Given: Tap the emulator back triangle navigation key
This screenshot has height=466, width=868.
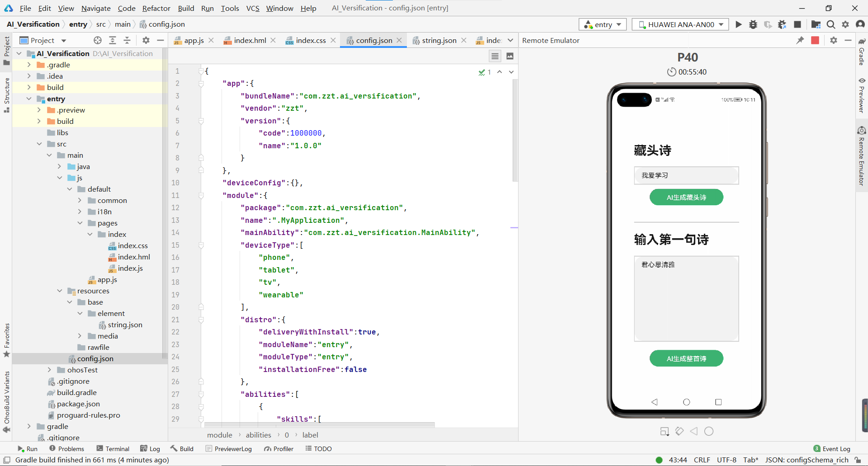Looking at the screenshot, I should pos(654,402).
